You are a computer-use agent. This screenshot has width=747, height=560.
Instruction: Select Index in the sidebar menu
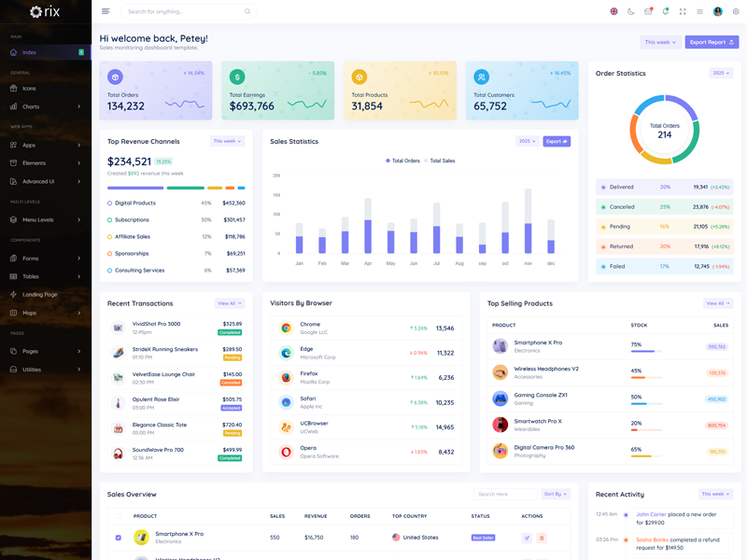[x=45, y=52]
